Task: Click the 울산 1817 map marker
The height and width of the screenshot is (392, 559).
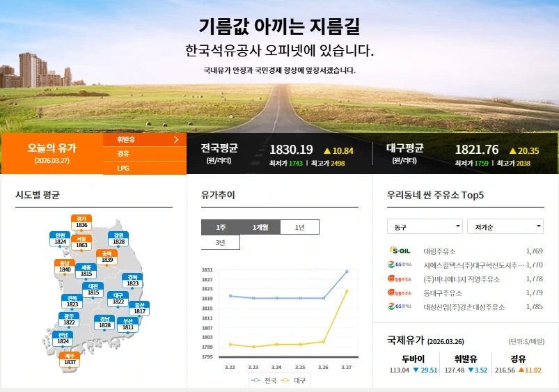Action: [139, 308]
